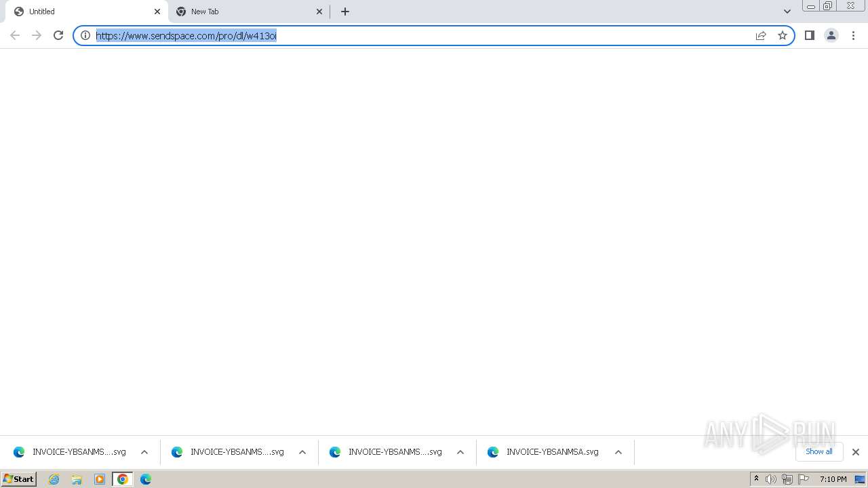Show all downloads
This screenshot has height=488, width=868.
pyautogui.click(x=819, y=451)
